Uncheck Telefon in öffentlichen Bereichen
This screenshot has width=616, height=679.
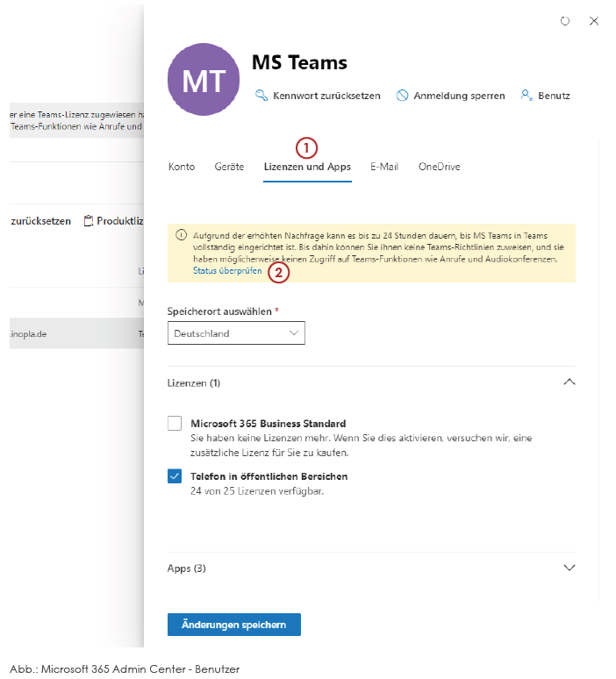pyautogui.click(x=175, y=476)
